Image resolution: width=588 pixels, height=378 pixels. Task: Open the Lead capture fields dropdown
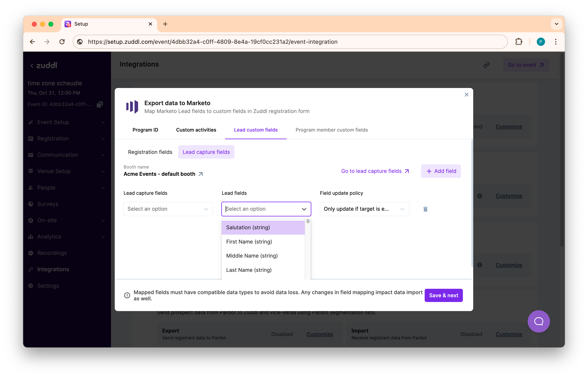(168, 209)
